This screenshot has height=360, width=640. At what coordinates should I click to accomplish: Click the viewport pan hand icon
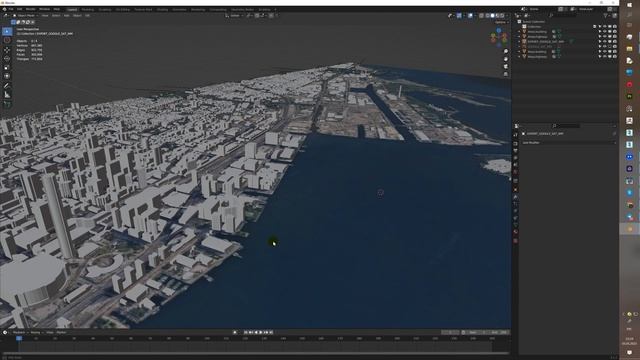click(x=506, y=59)
